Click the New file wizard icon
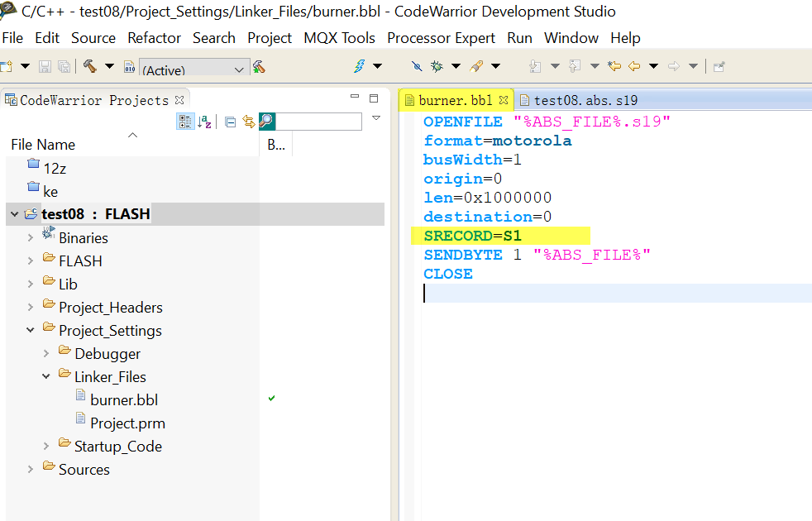 point(7,66)
